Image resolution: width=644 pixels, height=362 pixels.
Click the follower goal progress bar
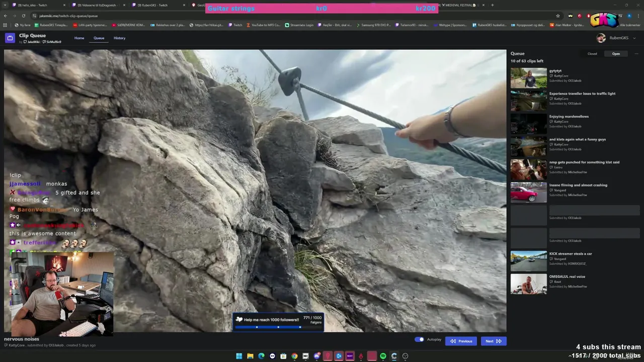[x=278, y=327]
